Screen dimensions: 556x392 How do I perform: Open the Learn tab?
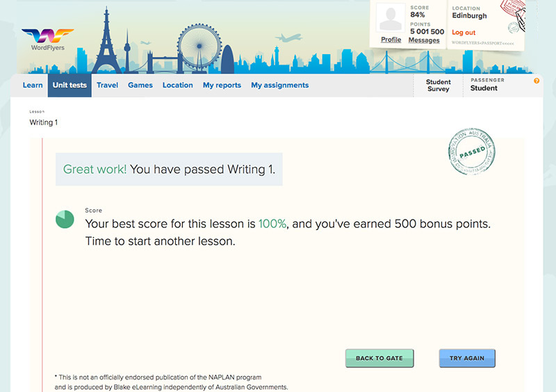coord(33,85)
